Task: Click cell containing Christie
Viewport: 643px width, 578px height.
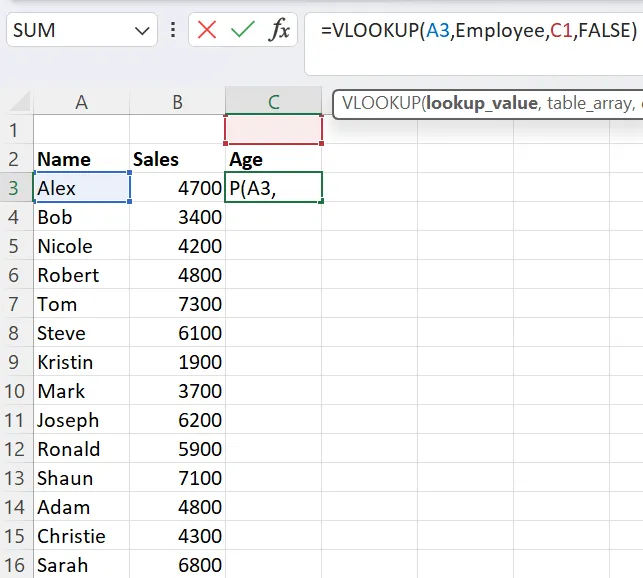Action: point(81,536)
